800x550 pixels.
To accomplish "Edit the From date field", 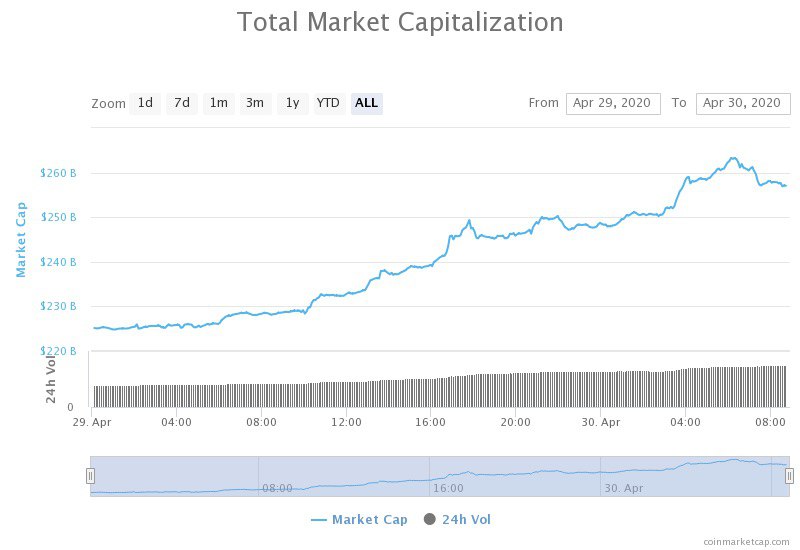I will point(613,103).
